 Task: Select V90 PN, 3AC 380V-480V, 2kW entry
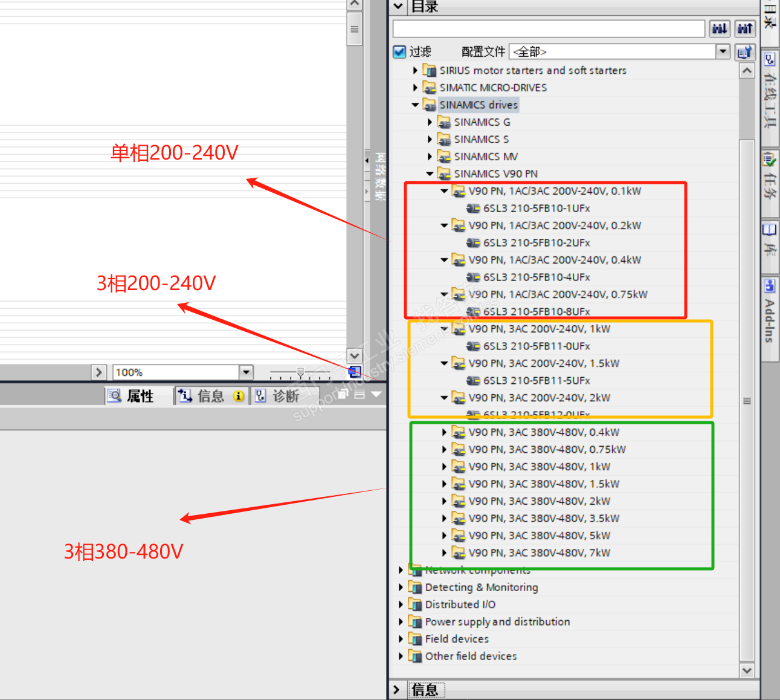540,501
